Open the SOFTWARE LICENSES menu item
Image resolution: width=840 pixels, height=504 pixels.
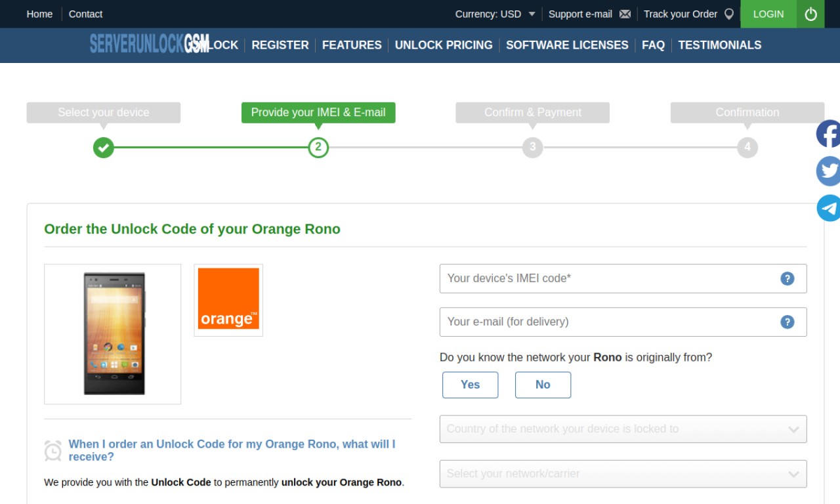coord(567,45)
